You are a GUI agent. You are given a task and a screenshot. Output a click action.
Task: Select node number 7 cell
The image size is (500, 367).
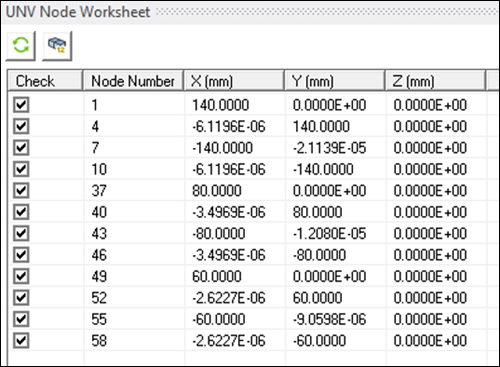point(134,148)
